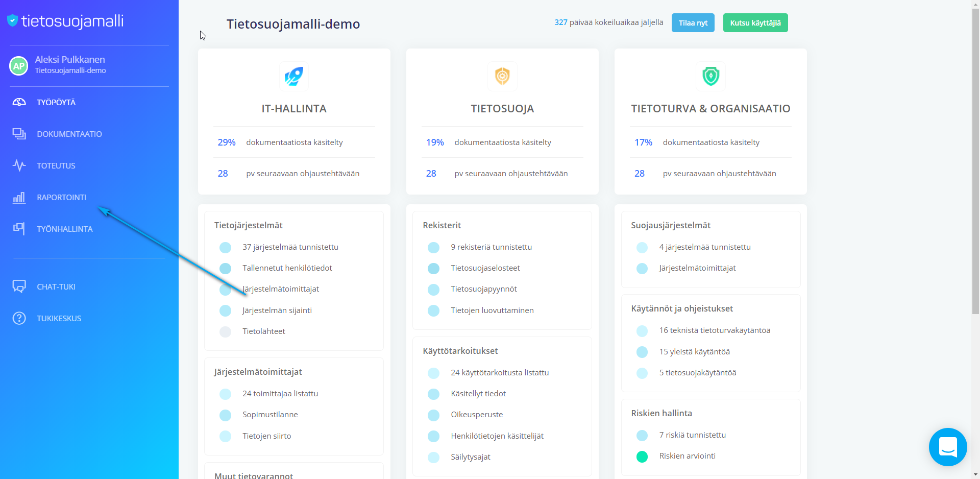Image resolution: width=980 pixels, height=479 pixels.
Task: Click status dot beside Käsitellyt tiedot
Action: tap(433, 394)
